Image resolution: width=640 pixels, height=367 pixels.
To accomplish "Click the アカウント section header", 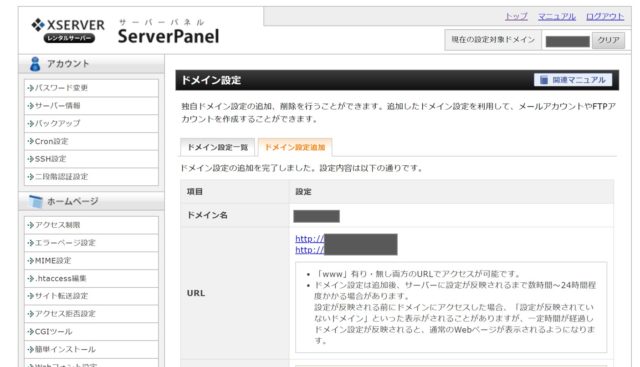I will (x=91, y=64).
